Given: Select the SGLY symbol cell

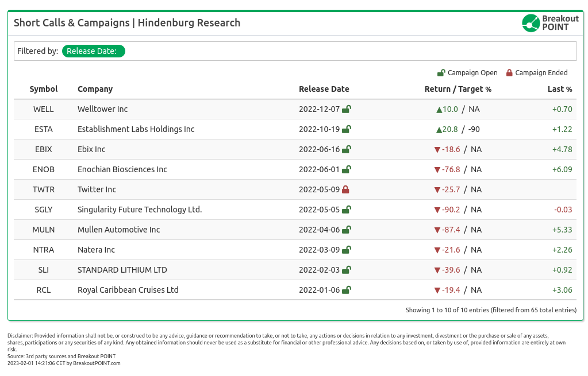Looking at the screenshot, I should pos(44,210).
